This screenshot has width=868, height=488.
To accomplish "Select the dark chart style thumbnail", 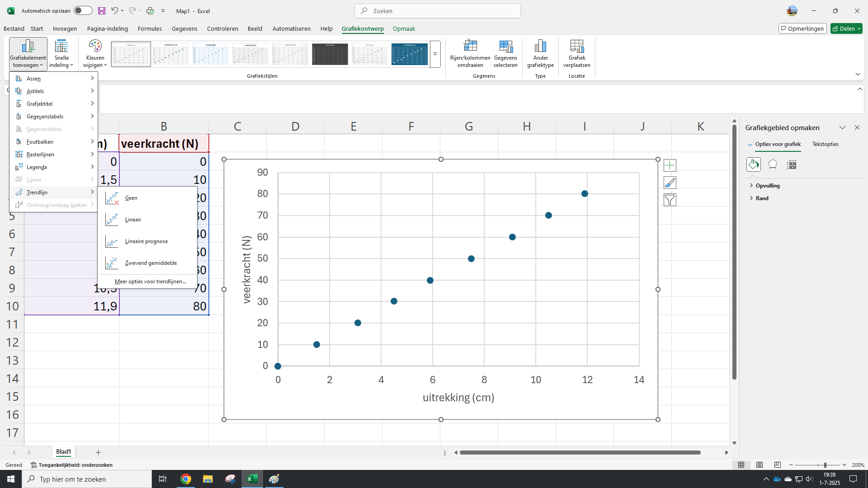I will point(330,54).
